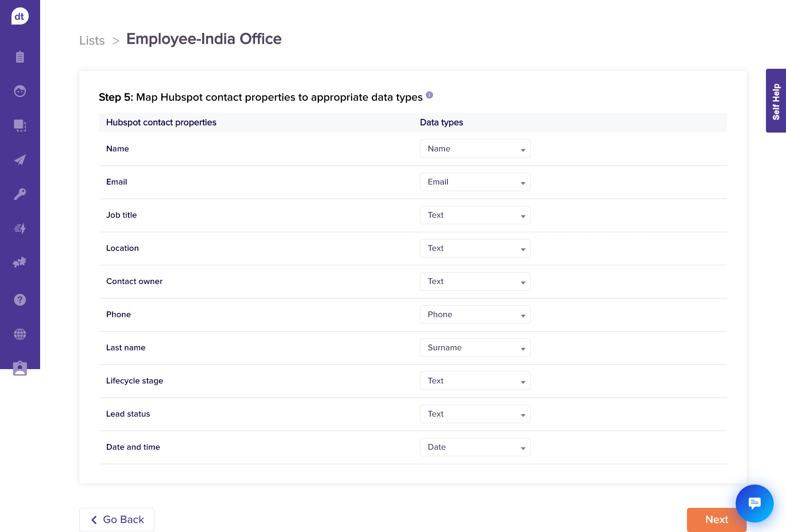This screenshot has height=532, width=786.
Task: Open the Date and time data type dropdown
Action: 475,447
